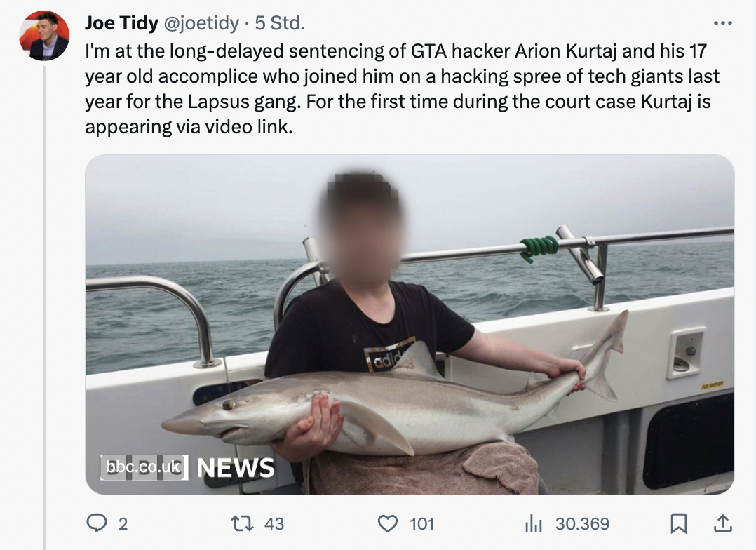
Task: Open the view analytics bar chart icon
Action: coord(534,523)
